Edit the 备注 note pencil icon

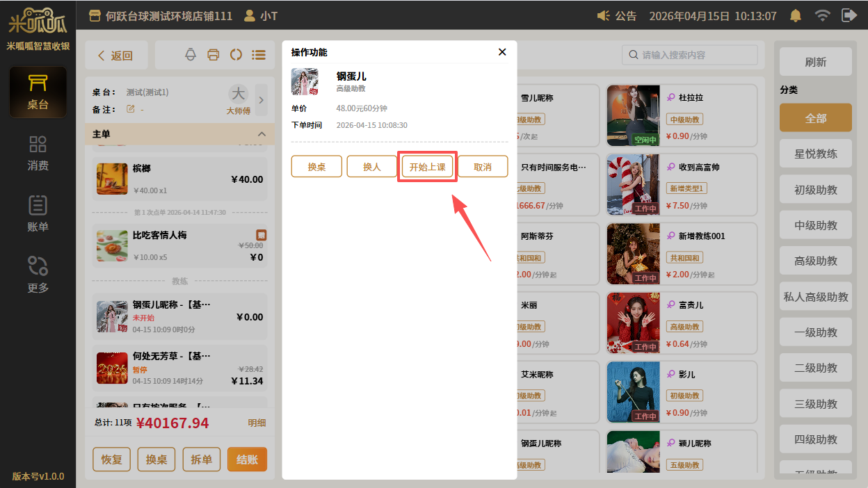pyautogui.click(x=130, y=109)
